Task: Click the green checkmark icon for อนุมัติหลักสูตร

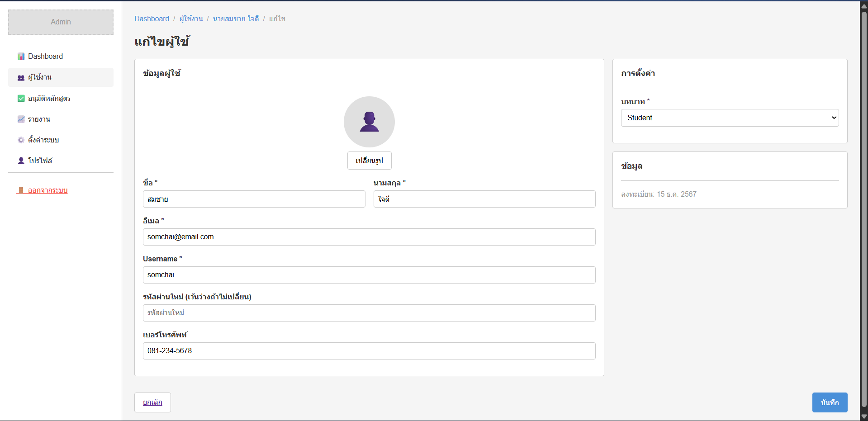Action: click(21, 98)
